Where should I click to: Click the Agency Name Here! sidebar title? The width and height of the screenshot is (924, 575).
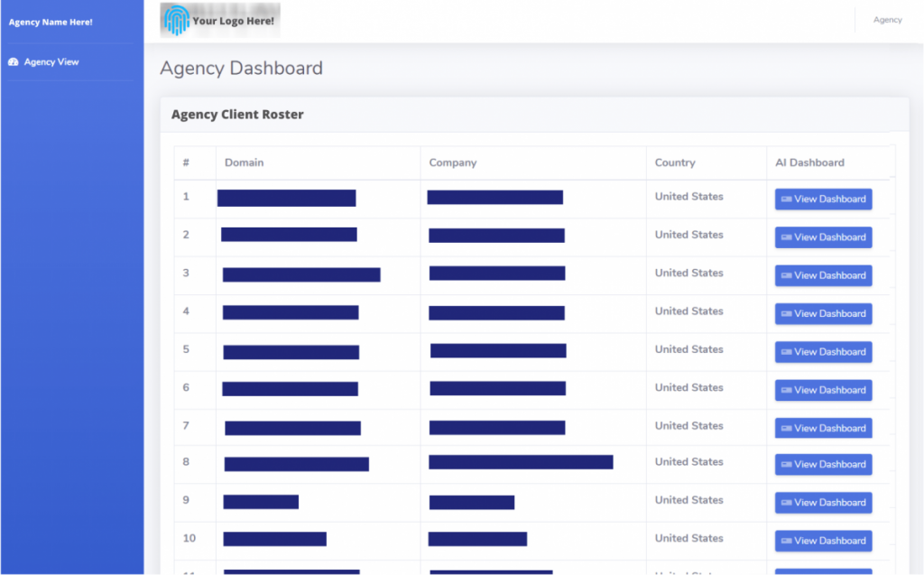tap(51, 23)
